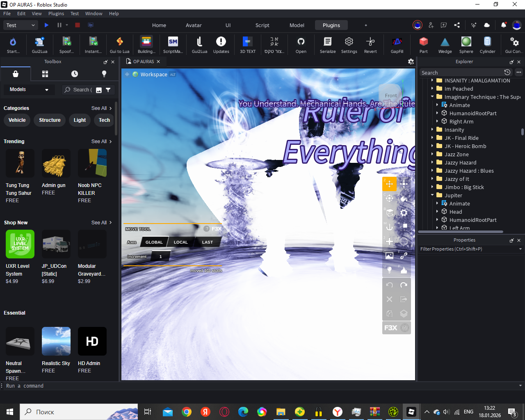Click the Revert plugin button
525x420 pixels.
370,45
